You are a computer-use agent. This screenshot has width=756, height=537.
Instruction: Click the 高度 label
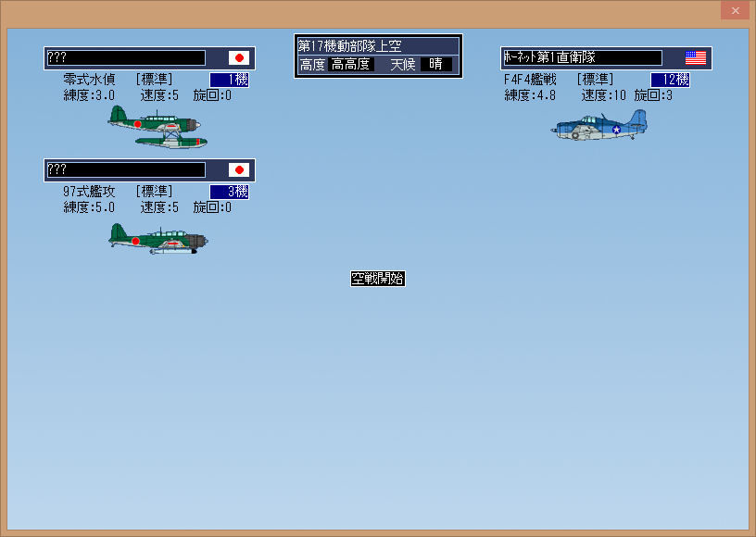click(312, 65)
